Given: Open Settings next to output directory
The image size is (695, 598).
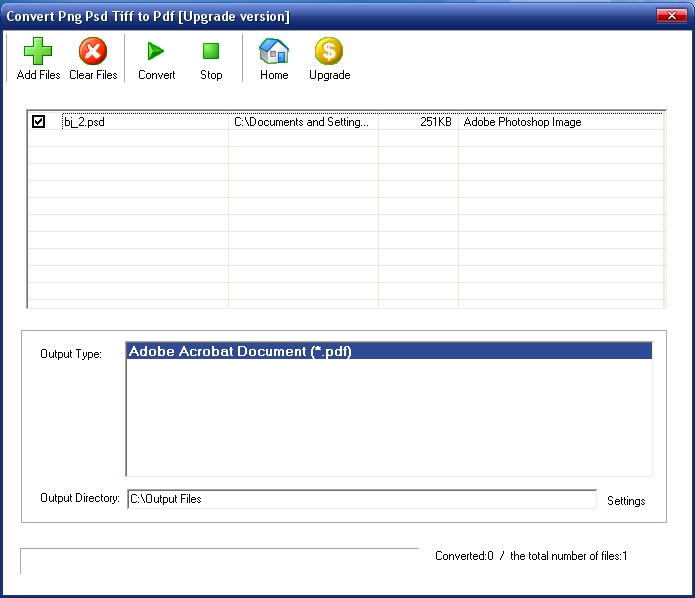Looking at the screenshot, I should (626, 501).
